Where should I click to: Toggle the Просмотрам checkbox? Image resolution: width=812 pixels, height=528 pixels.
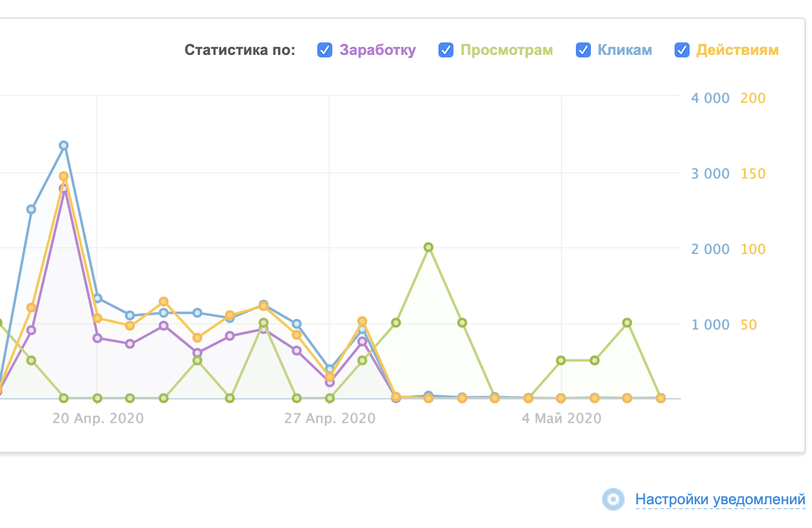point(446,50)
